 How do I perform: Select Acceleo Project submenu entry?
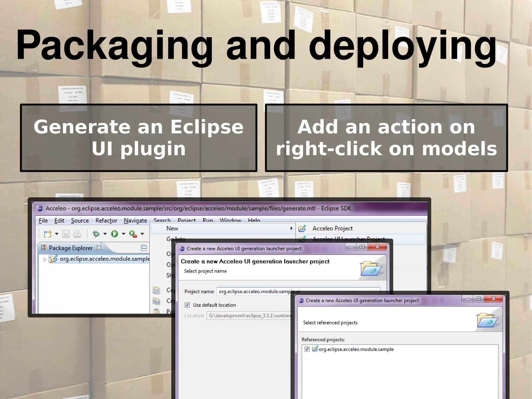[332, 228]
